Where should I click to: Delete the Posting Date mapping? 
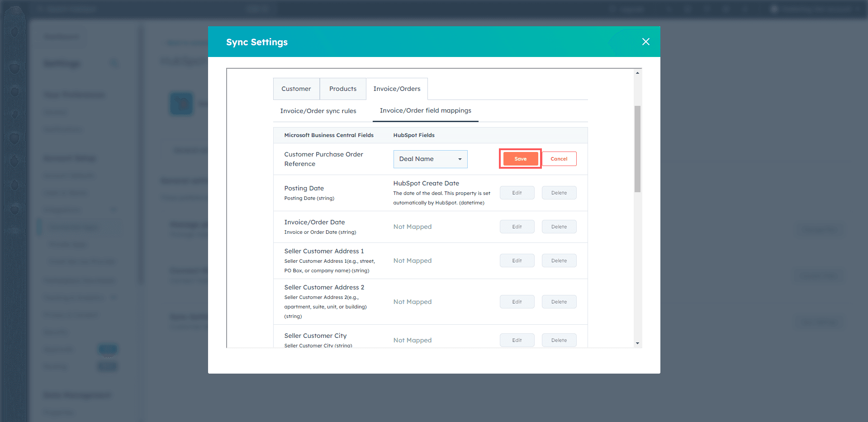pyautogui.click(x=559, y=193)
